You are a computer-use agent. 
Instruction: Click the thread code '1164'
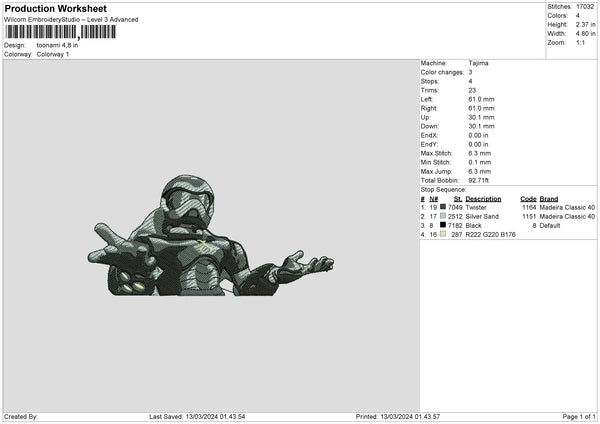(529, 207)
